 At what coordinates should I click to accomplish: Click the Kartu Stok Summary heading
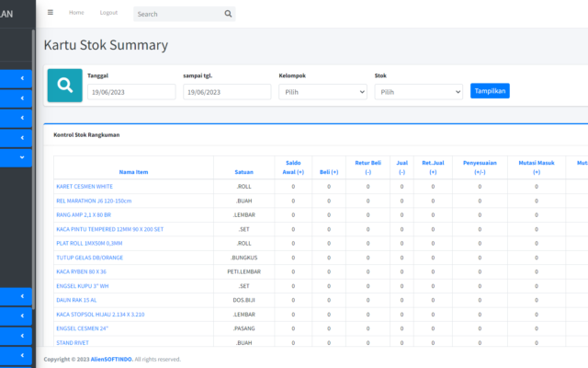106,45
